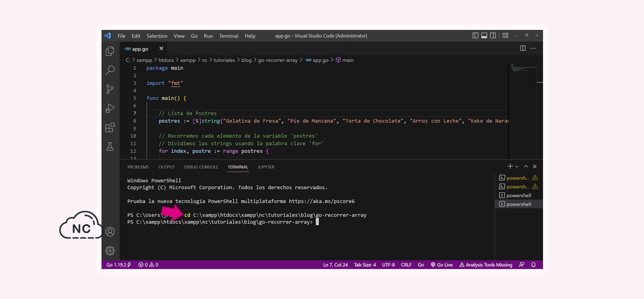
Task: Select the Go language mode in status bar
Action: [x=421, y=264]
